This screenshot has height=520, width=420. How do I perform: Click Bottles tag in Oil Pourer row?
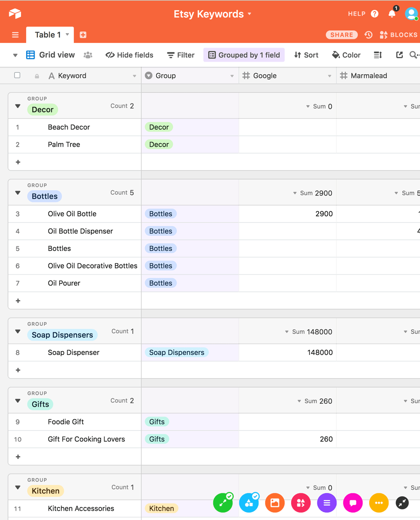click(x=161, y=283)
